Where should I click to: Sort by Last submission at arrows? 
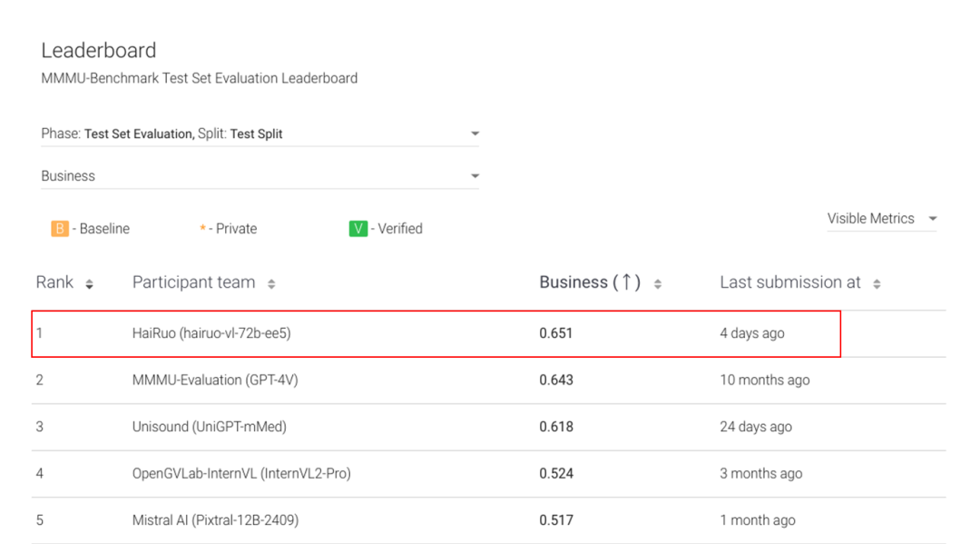pos(877,284)
